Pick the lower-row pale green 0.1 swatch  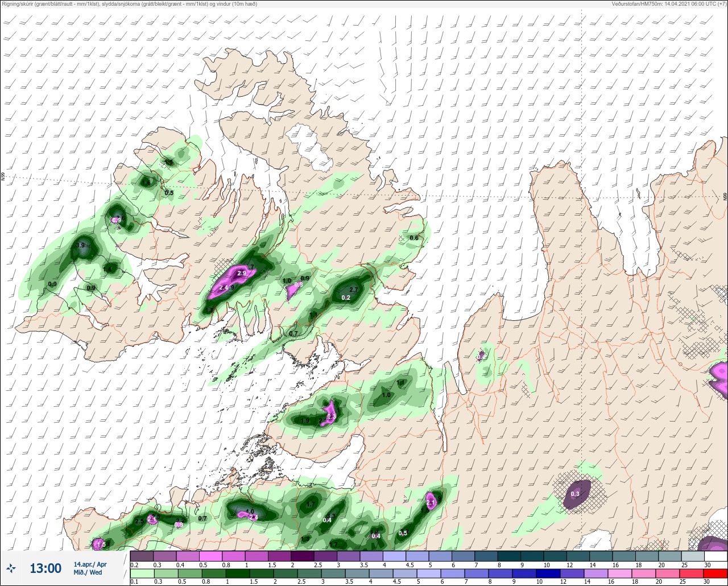click(x=142, y=573)
